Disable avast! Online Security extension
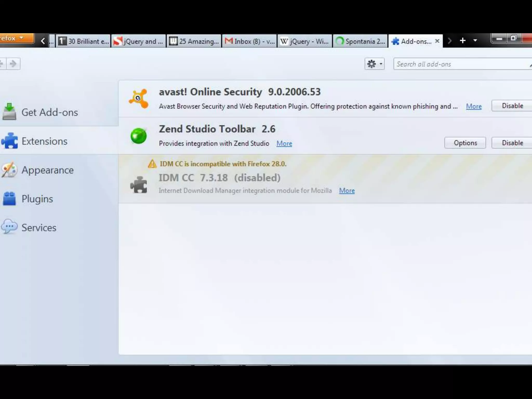The height and width of the screenshot is (399, 532). coord(512,106)
